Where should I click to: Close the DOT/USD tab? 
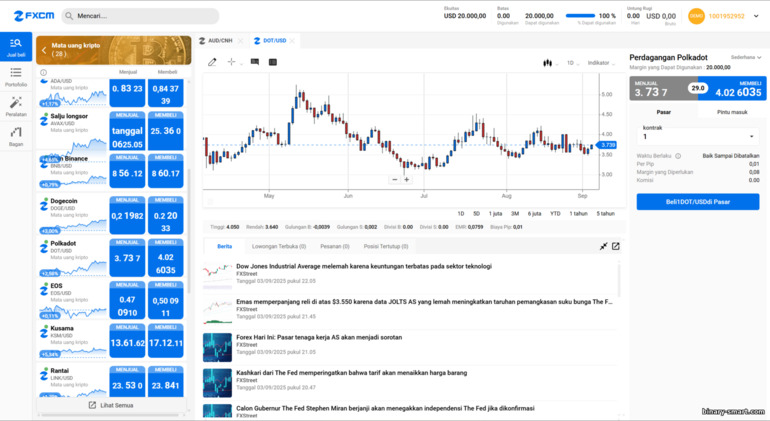pyautogui.click(x=292, y=41)
